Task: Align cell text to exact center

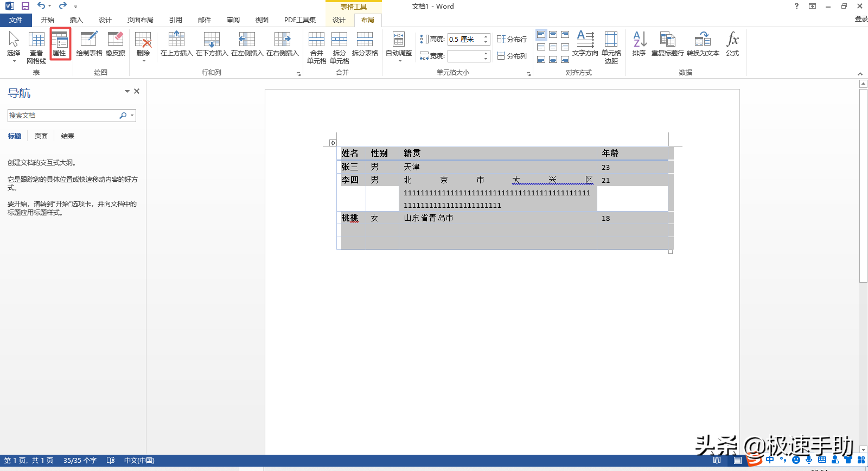Action: (x=553, y=47)
